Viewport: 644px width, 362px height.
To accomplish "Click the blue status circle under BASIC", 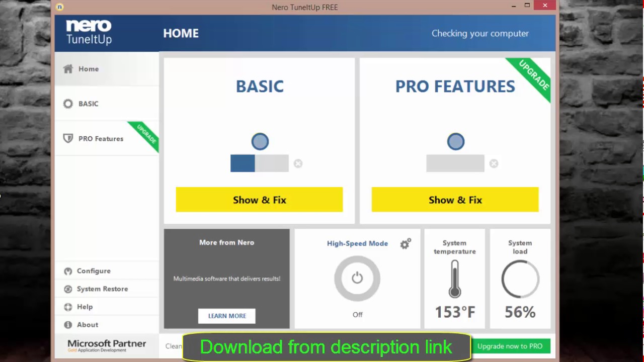I will click(x=260, y=142).
